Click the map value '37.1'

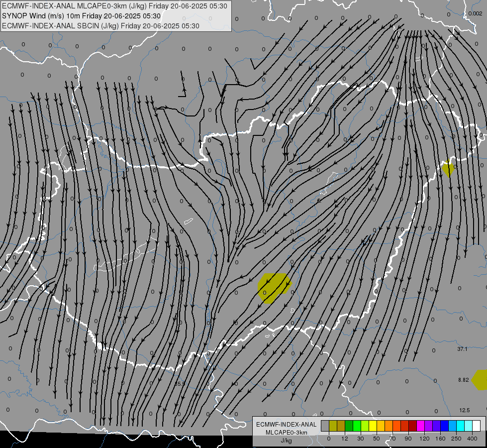coord(462,349)
